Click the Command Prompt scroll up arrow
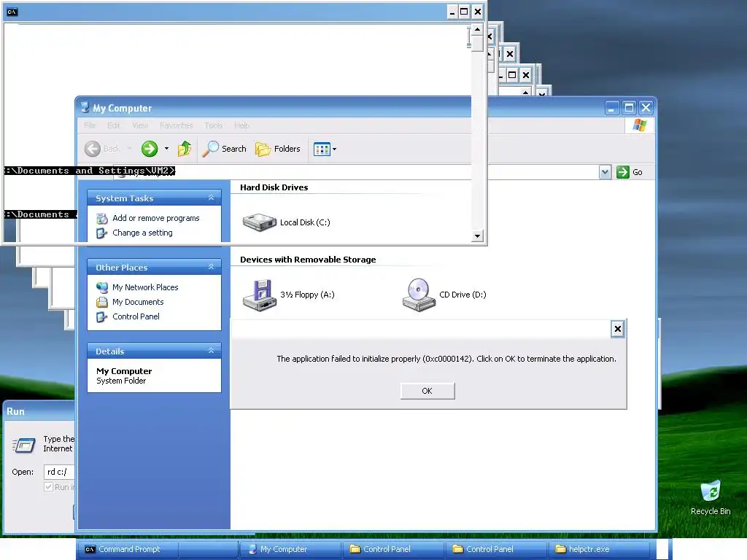 pos(477,29)
